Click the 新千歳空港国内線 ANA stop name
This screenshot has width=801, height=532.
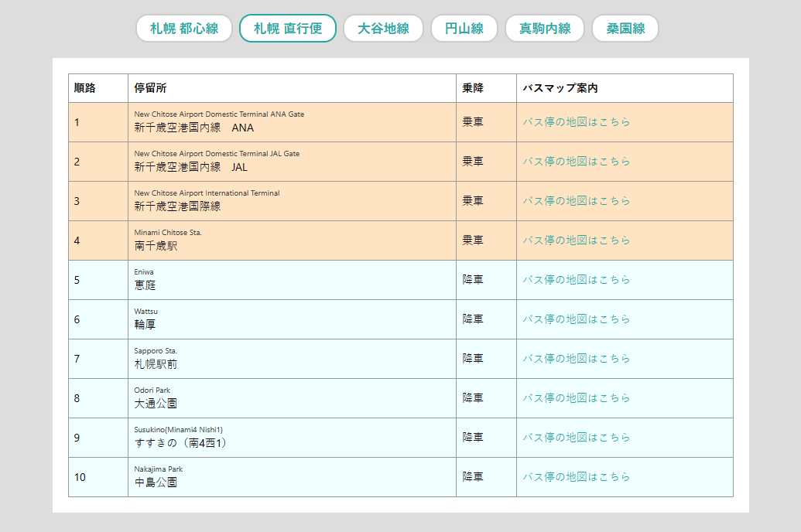tap(193, 128)
